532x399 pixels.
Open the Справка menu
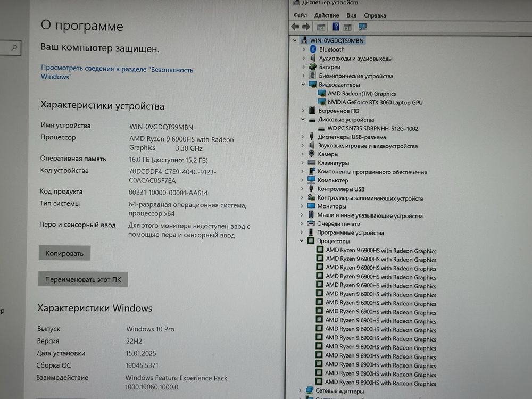375,15
